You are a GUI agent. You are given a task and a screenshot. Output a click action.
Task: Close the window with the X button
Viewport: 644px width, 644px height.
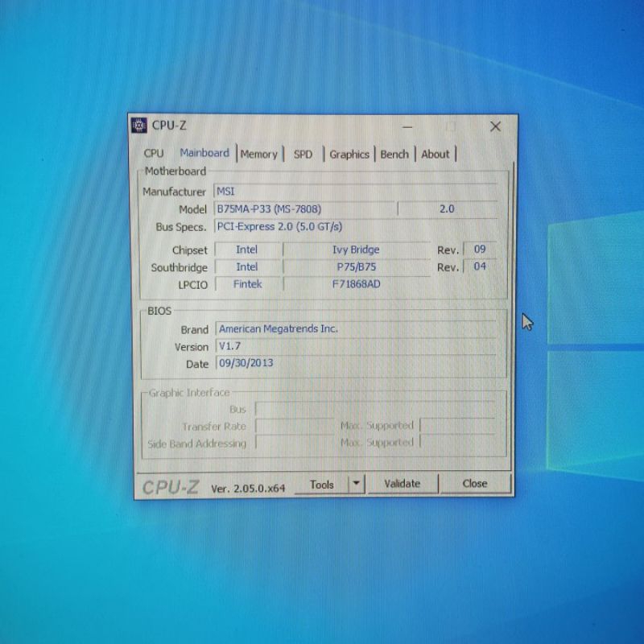click(x=495, y=126)
